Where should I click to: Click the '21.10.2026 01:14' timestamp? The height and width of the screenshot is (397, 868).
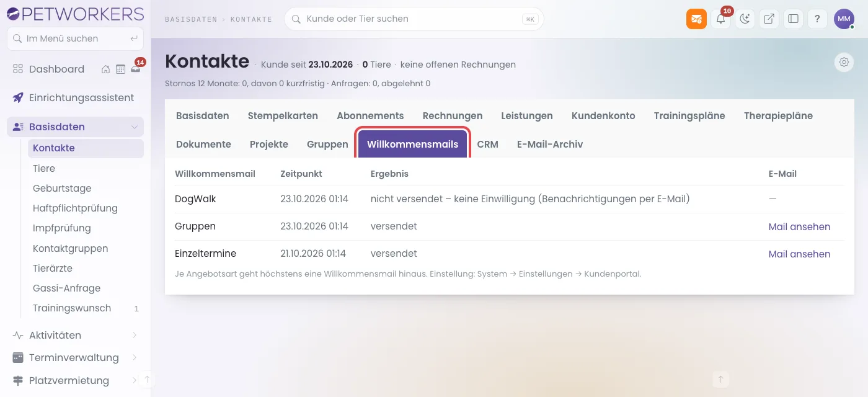pos(313,254)
